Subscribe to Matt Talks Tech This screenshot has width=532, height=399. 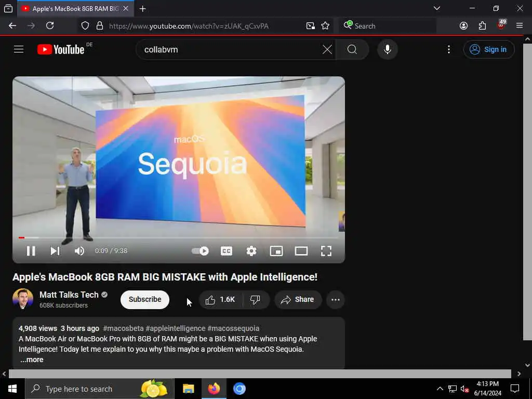[145, 300]
